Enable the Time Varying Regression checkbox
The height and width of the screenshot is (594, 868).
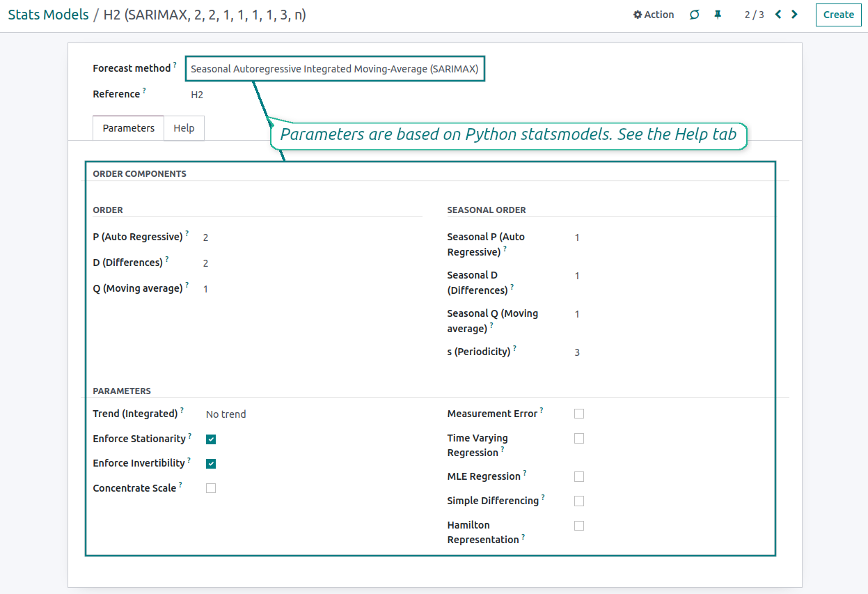pyautogui.click(x=579, y=438)
